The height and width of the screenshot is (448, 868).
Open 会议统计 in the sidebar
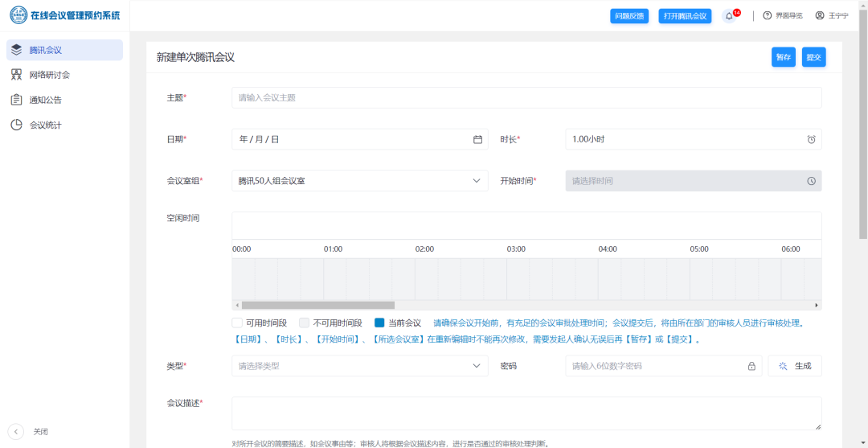pyautogui.click(x=64, y=125)
